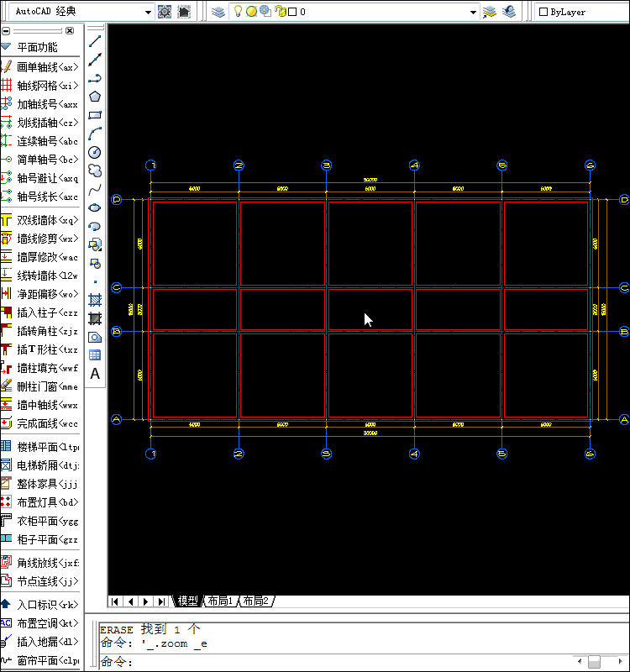The width and height of the screenshot is (630, 672).
Task: Select the Arc tool
Action: (x=95, y=134)
